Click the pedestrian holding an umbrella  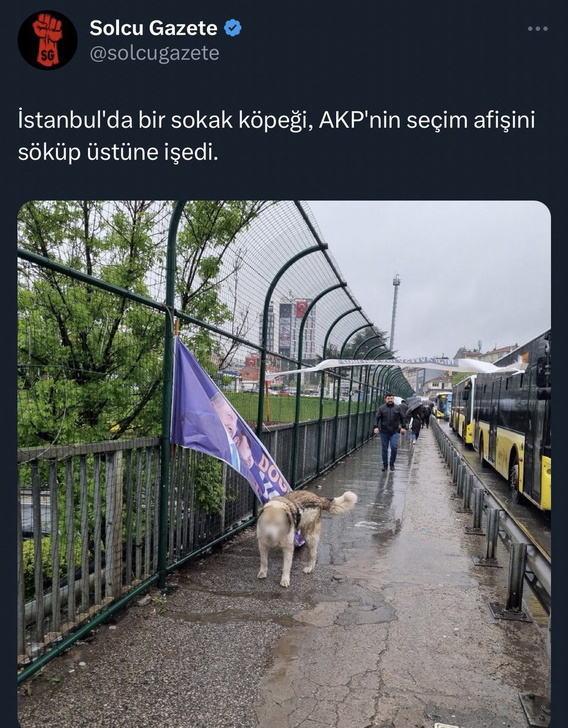[x=416, y=420]
